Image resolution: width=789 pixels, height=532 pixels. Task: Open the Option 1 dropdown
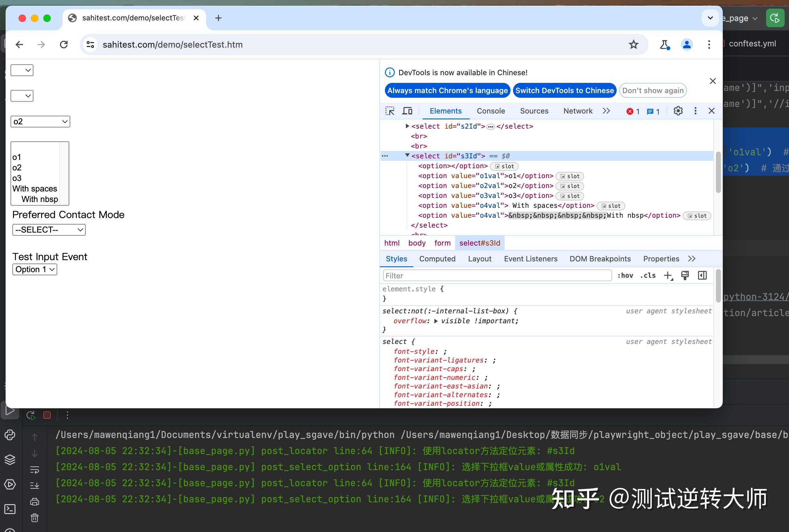click(35, 269)
